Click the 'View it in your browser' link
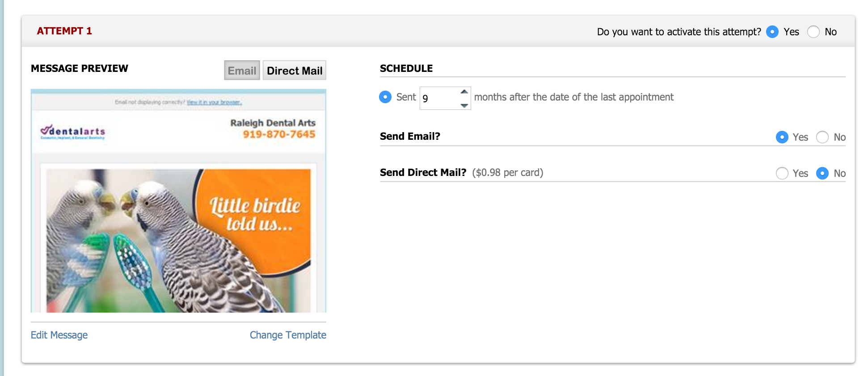868x376 pixels. pyautogui.click(x=214, y=102)
